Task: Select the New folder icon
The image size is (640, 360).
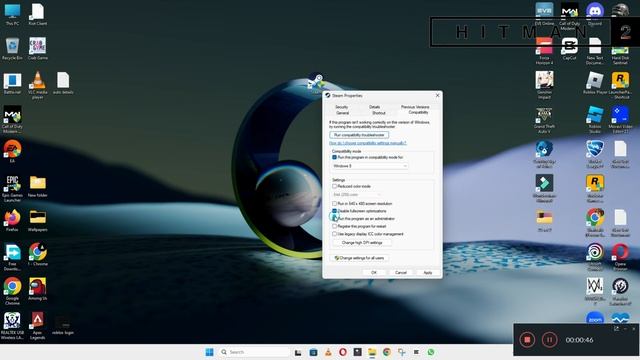Action: pos(38,187)
